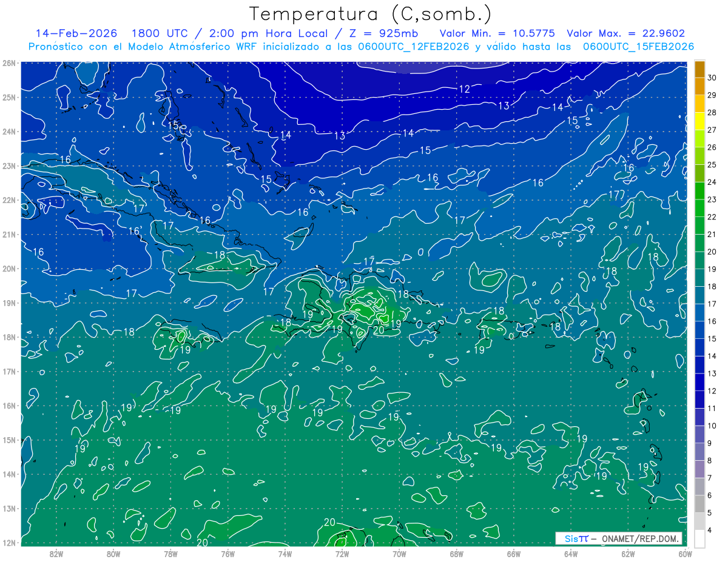Viewport: 728px width, 562px height.
Task: Click the '80W' longitude axis label
Action: coord(113,554)
